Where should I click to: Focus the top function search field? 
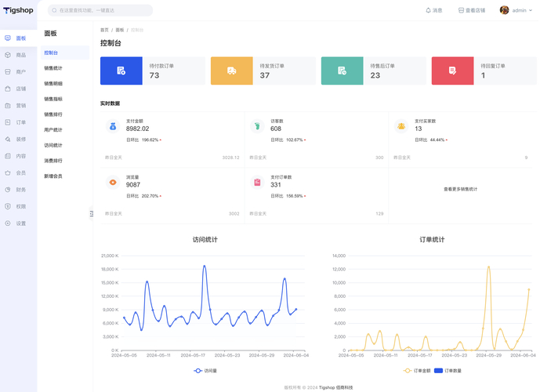[x=100, y=10]
